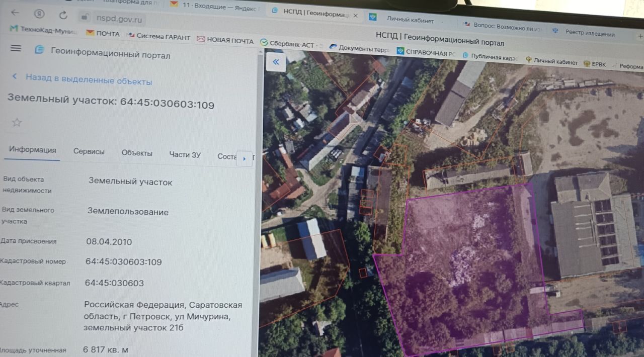Go back with the browser back arrow
644x357 pixels.
tap(15, 13)
